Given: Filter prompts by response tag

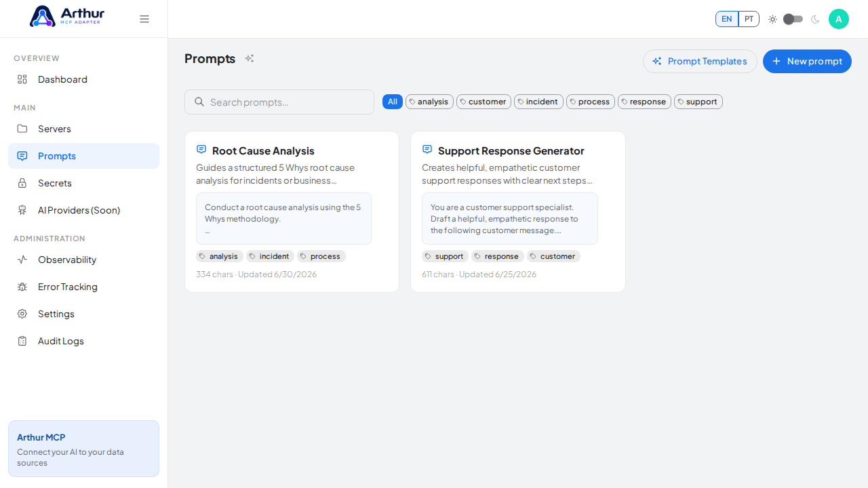Looking at the screenshot, I should (644, 102).
